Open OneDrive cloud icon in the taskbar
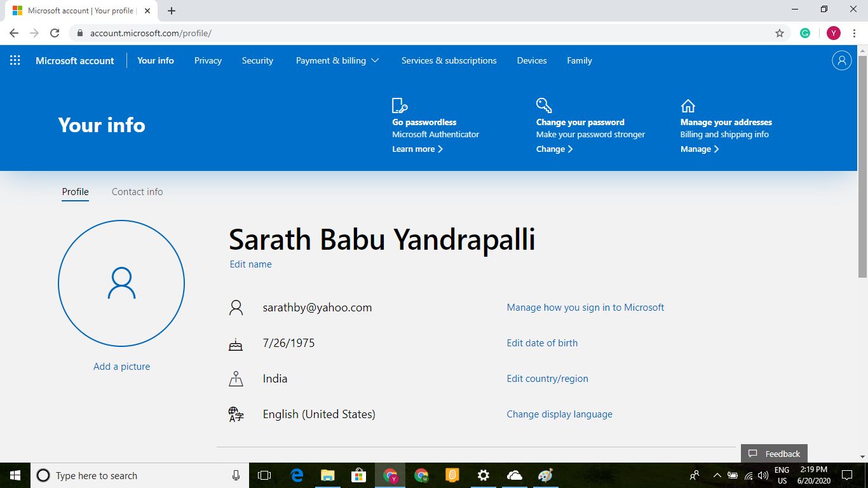 click(x=515, y=475)
